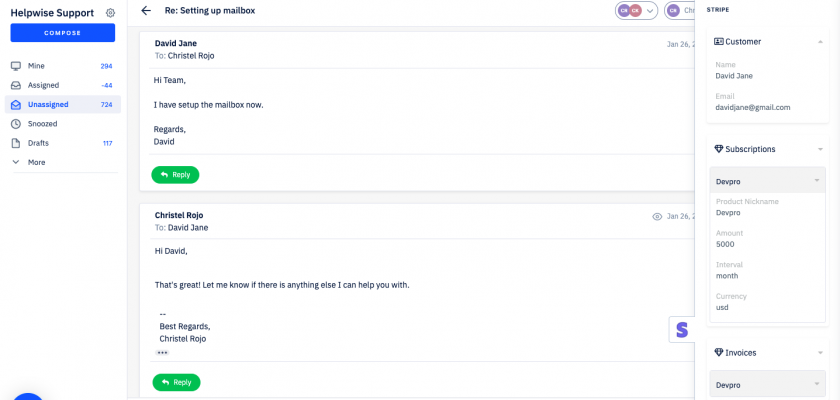The height and width of the screenshot is (400, 840).
Task: Toggle the Subscriptions section arrow
Action: tap(820, 149)
